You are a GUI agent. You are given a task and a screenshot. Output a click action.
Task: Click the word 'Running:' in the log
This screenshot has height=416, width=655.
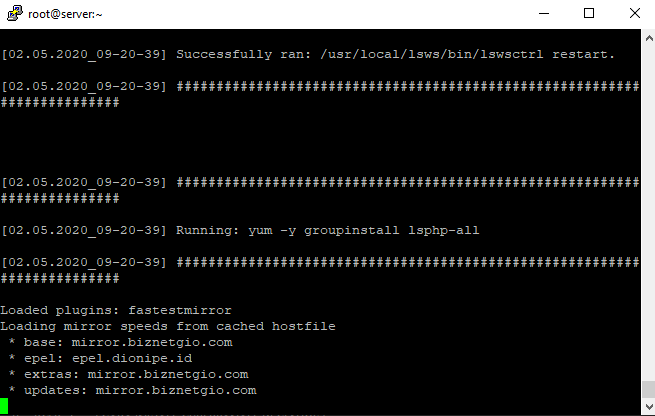coord(207,231)
